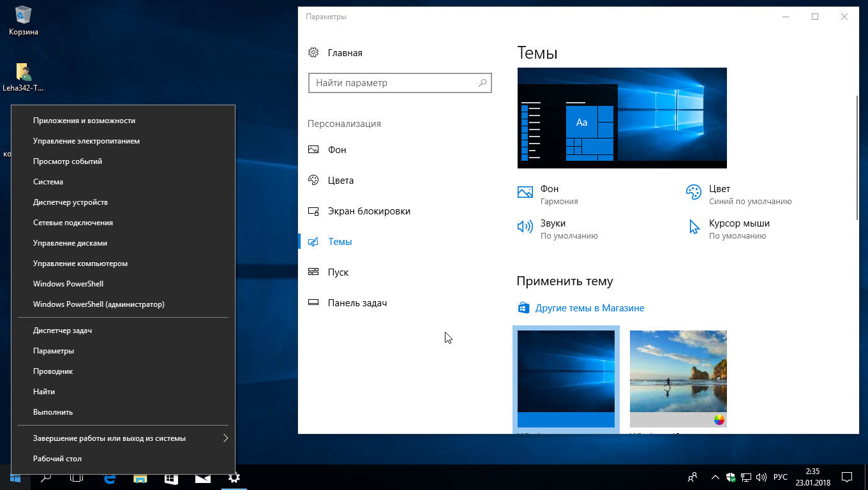Show hidden tray icons with chevron

[x=715, y=477]
